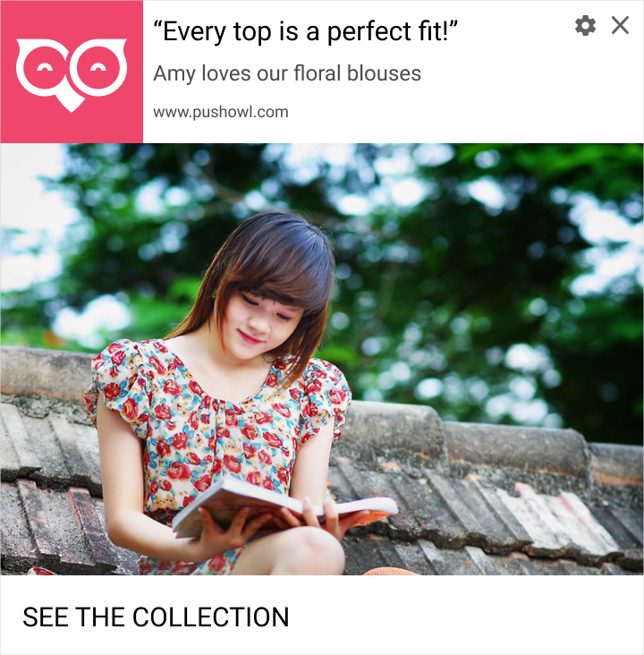Open notification settings via gear icon
Viewport: 644px width, 655px height.
pyautogui.click(x=585, y=26)
